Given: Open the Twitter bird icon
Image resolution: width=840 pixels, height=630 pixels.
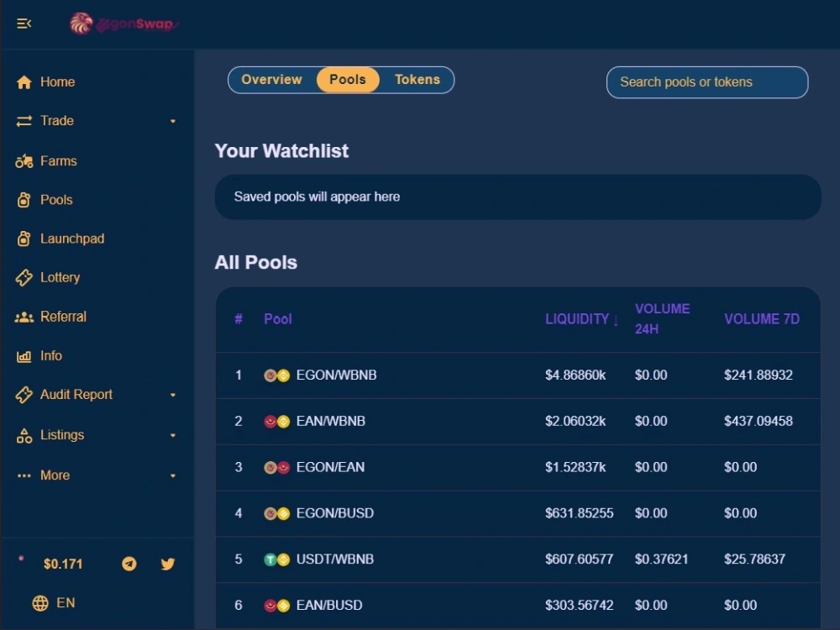Looking at the screenshot, I should [168, 564].
